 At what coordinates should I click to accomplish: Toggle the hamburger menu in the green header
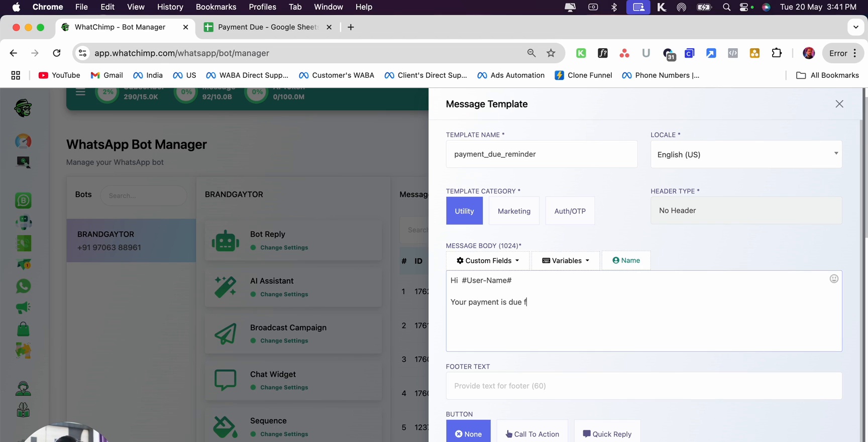(80, 92)
